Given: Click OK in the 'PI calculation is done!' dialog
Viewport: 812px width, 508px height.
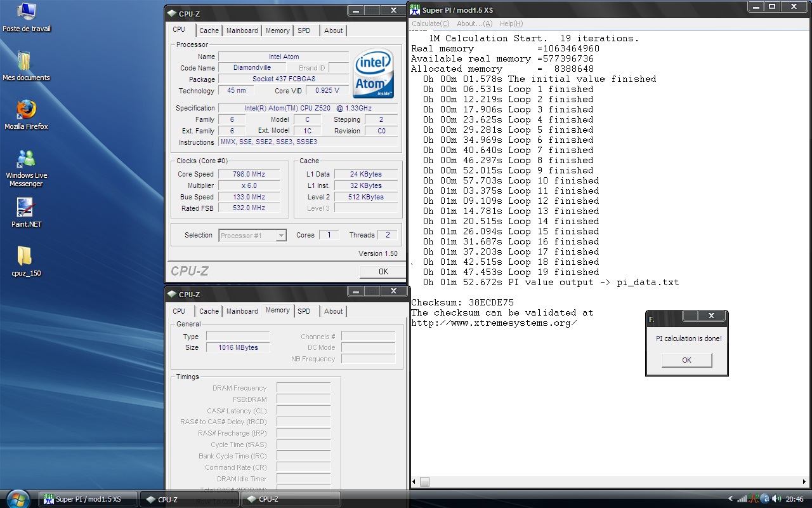Looking at the screenshot, I should pos(686,360).
